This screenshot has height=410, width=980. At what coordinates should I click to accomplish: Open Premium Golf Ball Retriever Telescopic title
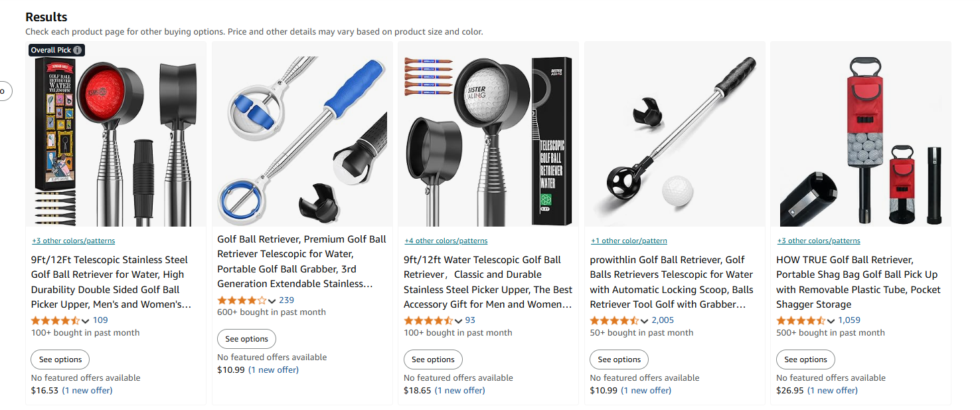pos(302,261)
